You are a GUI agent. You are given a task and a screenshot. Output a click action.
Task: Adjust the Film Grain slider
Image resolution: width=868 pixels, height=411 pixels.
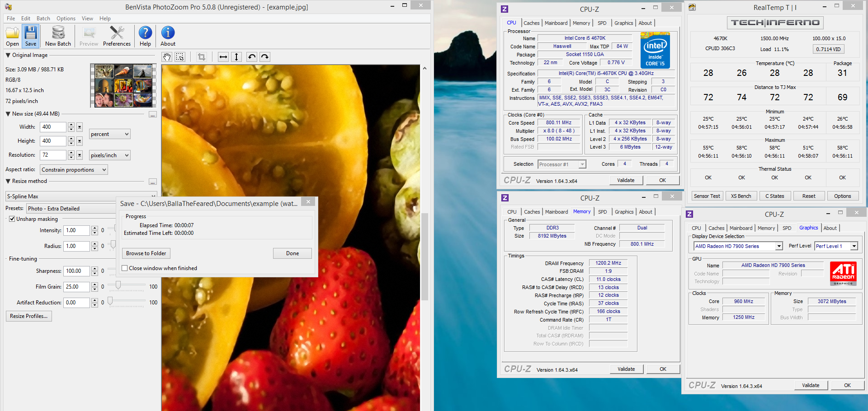point(118,285)
